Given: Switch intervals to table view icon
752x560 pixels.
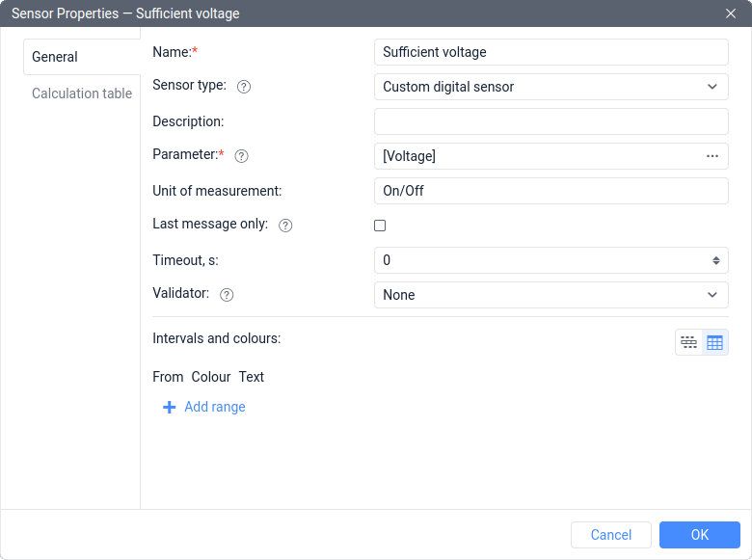Looking at the screenshot, I should click(714, 342).
